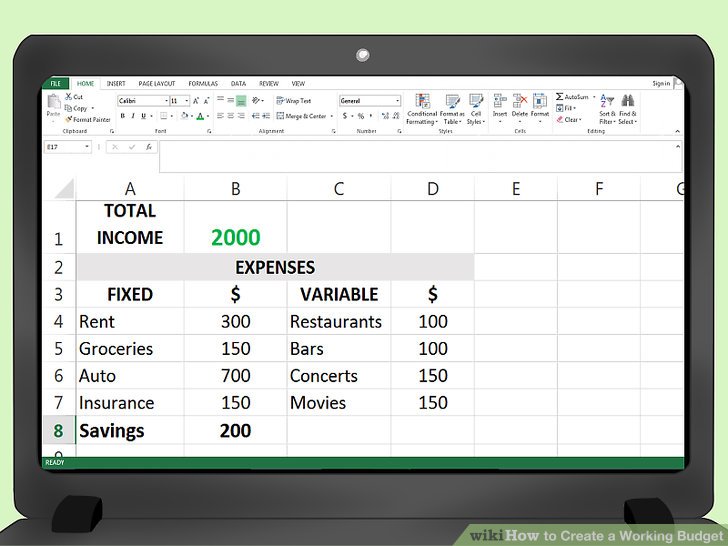Screen dimensions: 728x546
Task: Toggle Bold formatting
Action: (123, 116)
